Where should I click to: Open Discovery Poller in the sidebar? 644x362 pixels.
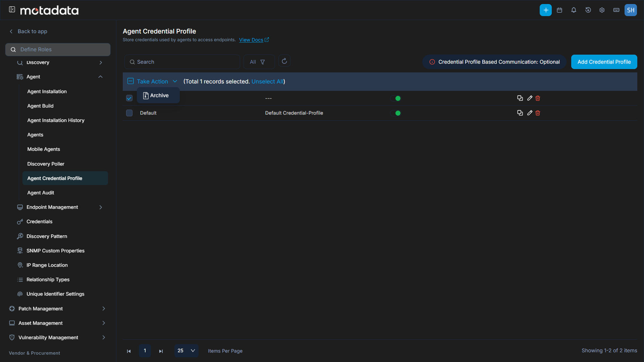[46, 164]
